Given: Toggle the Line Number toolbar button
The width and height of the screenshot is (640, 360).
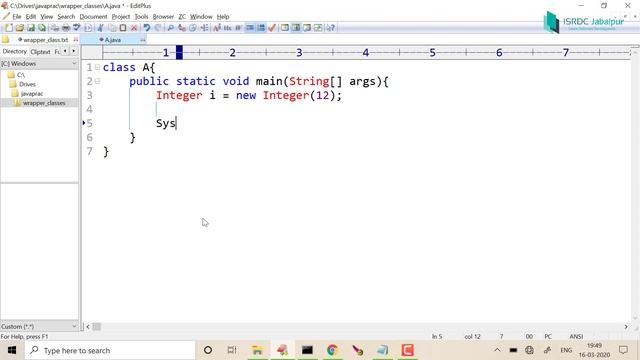Looking at the screenshot, I should 261,28.
